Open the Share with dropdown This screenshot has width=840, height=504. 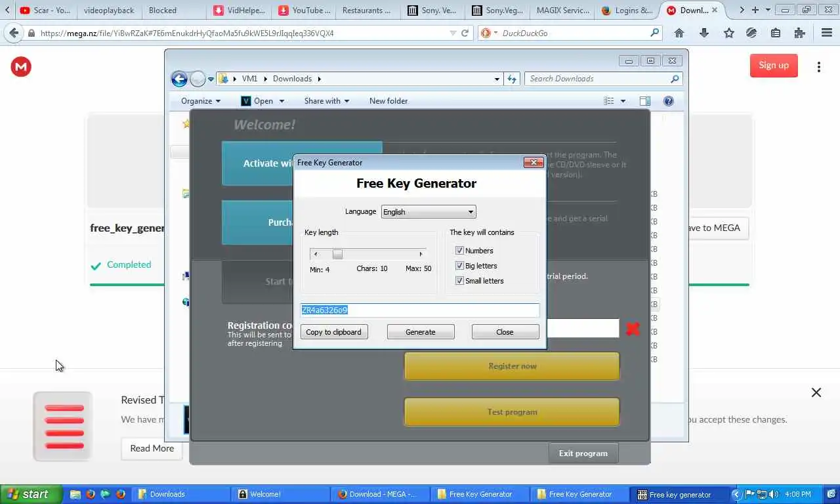327,101
